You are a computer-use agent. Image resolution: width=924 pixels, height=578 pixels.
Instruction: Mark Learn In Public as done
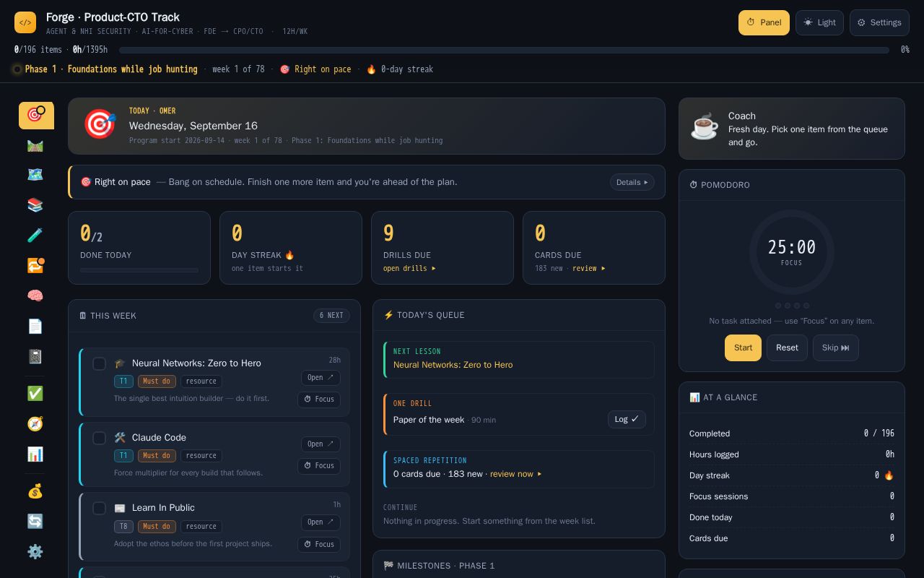100,508
